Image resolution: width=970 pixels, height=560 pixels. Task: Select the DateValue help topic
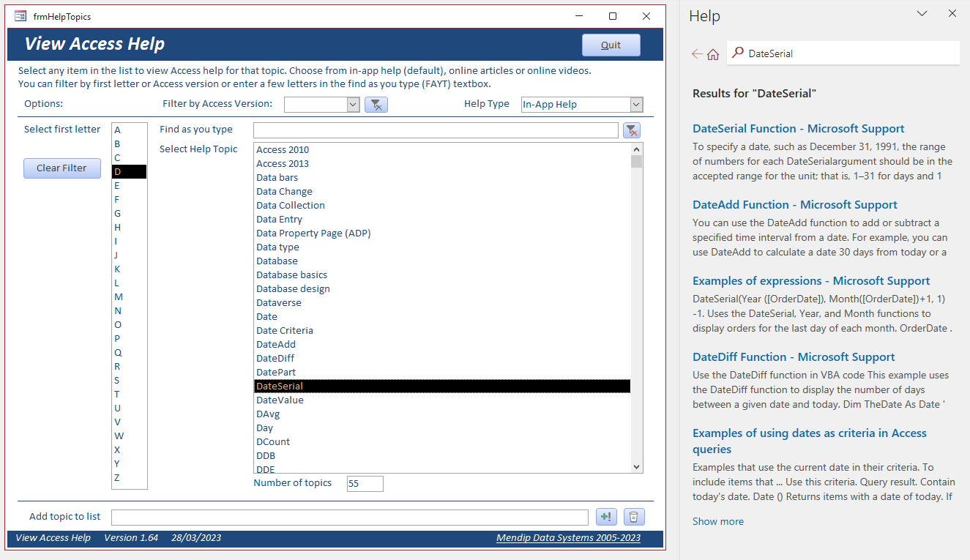coord(442,400)
